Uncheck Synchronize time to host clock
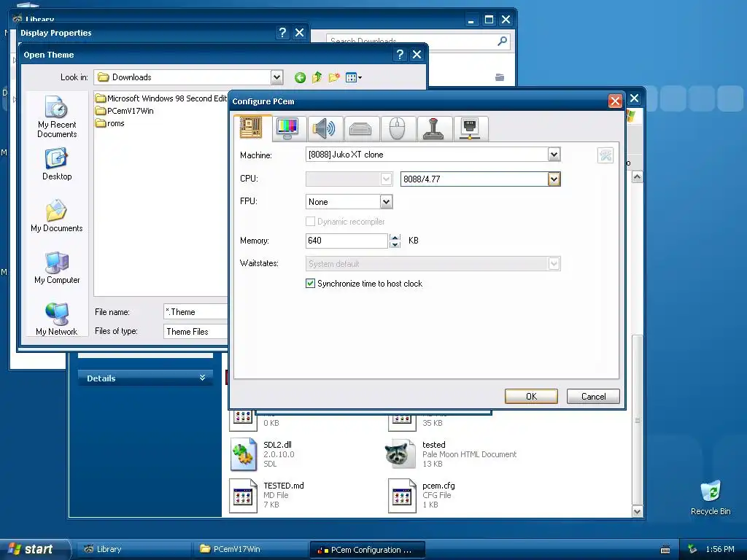This screenshot has width=747, height=560. (x=310, y=284)
